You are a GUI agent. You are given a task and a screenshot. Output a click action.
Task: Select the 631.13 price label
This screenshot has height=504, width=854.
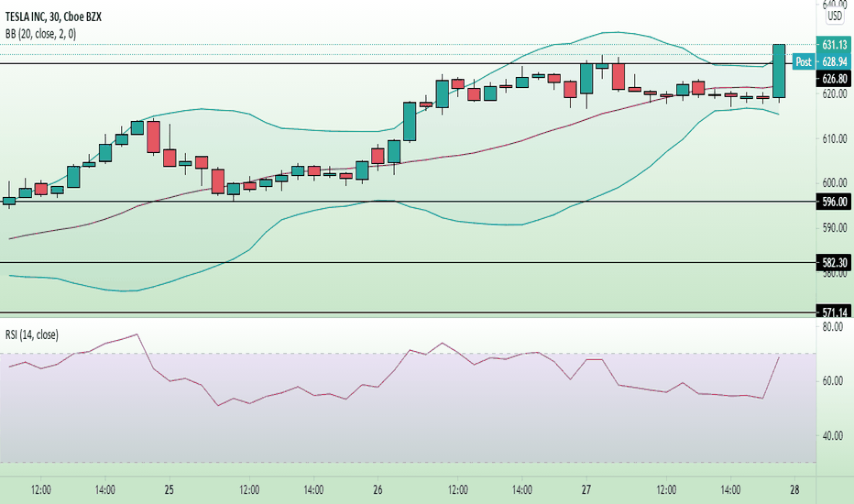click(834, 45)
